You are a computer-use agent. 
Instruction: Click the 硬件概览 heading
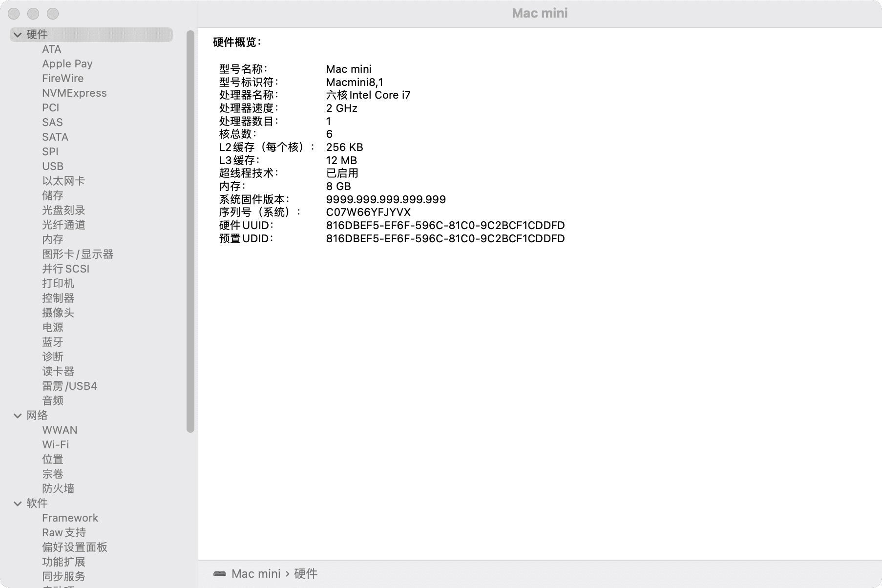coord(237,42)
